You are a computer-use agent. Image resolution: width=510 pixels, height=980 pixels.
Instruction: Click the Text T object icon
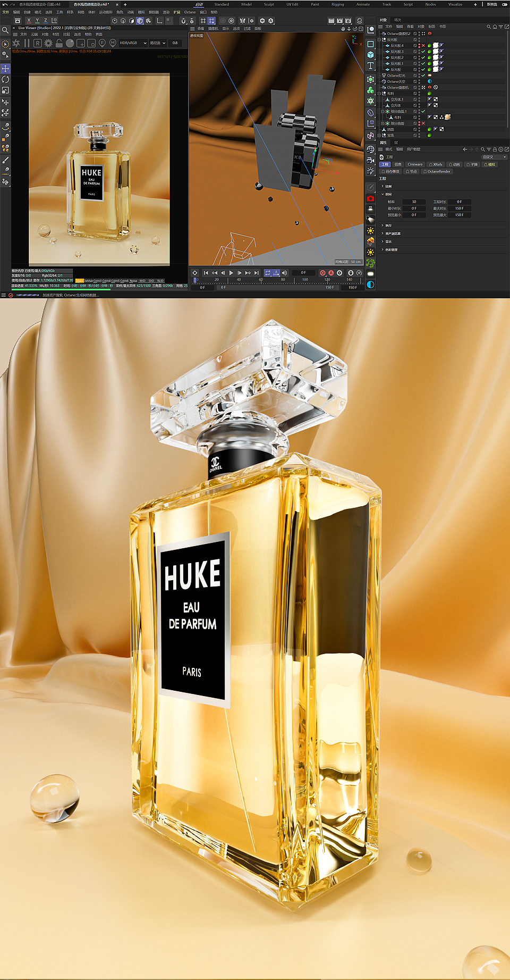point(370,66)
